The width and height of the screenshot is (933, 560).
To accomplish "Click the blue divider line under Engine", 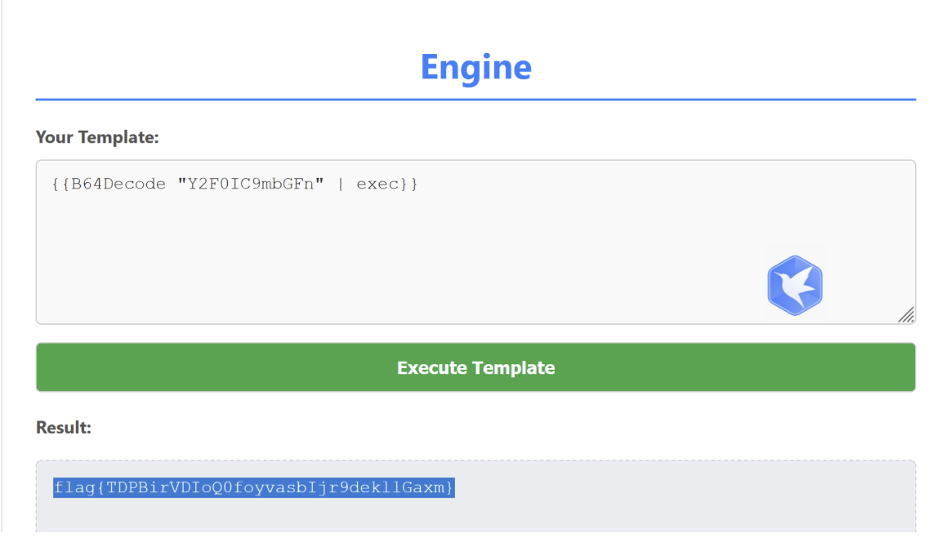I will [x=475, y=100].
